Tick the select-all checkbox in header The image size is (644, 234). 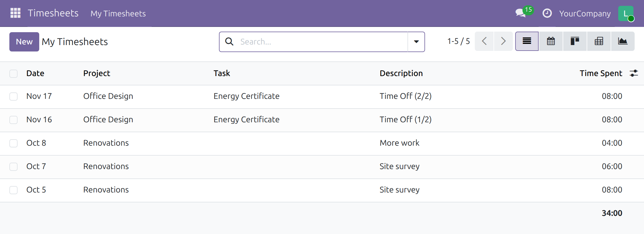click(13, 73)
